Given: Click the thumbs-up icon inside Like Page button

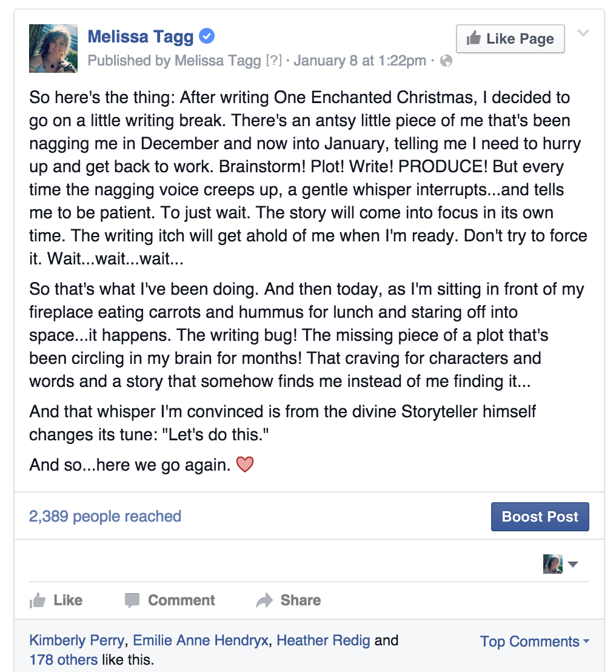Looking at the screenshot, I should (x=474, y=38).
